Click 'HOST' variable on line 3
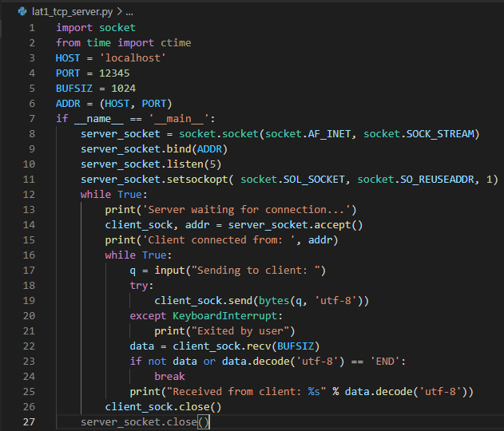Screen dimensions: 504x431 [68, 57]
